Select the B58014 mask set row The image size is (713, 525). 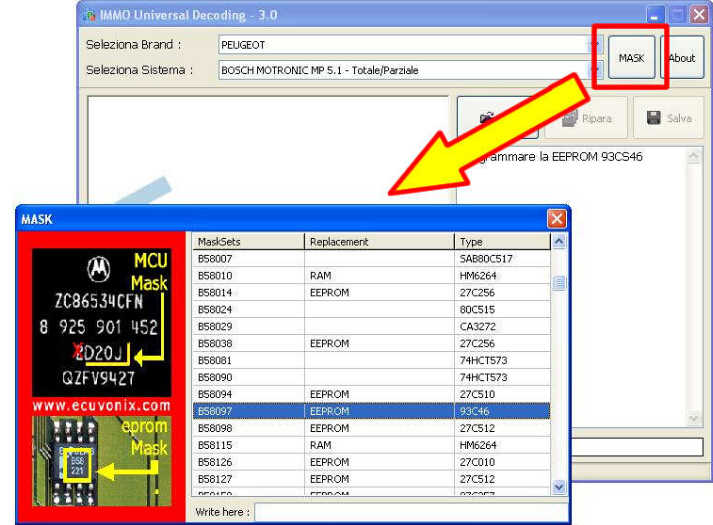click(372, 292)
